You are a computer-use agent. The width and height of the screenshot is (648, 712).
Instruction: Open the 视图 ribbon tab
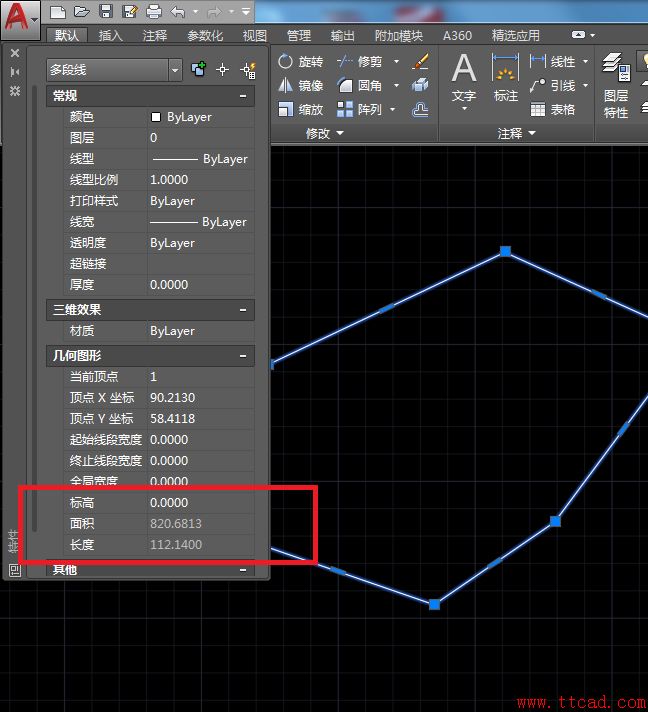255,35
